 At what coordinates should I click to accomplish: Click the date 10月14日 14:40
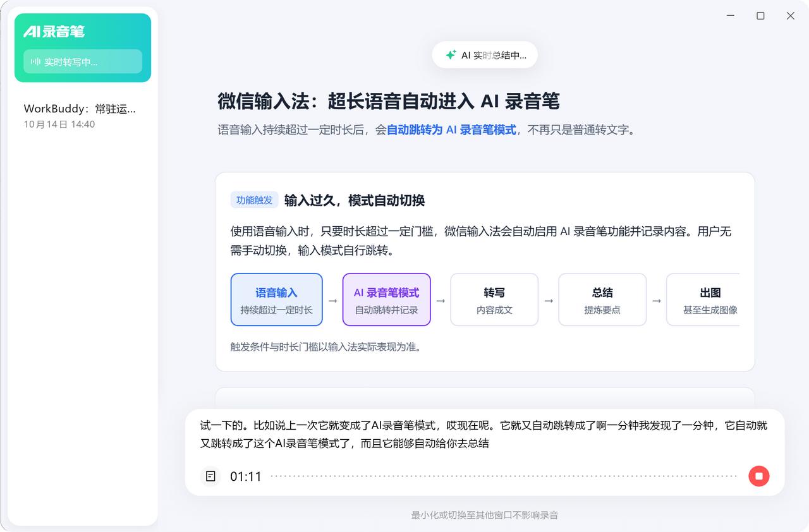click(x=59, y=124)
